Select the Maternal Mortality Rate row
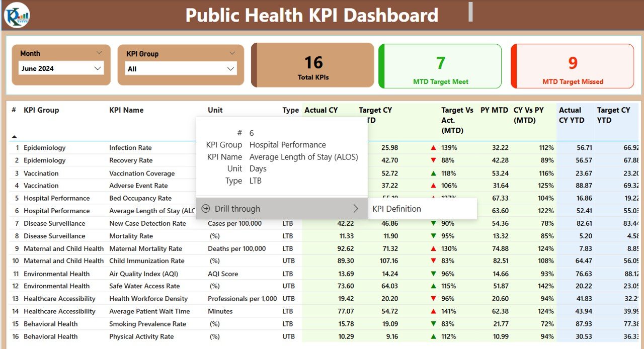Viewport: 644px width, 349px height. coord(322,248)
